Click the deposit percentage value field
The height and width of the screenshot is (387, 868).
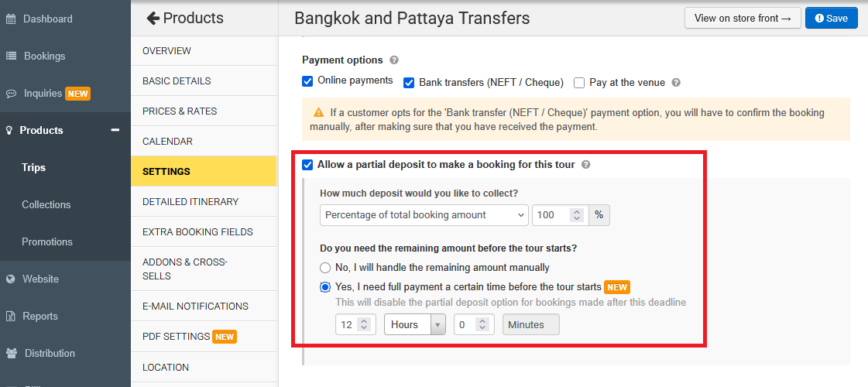550,215
